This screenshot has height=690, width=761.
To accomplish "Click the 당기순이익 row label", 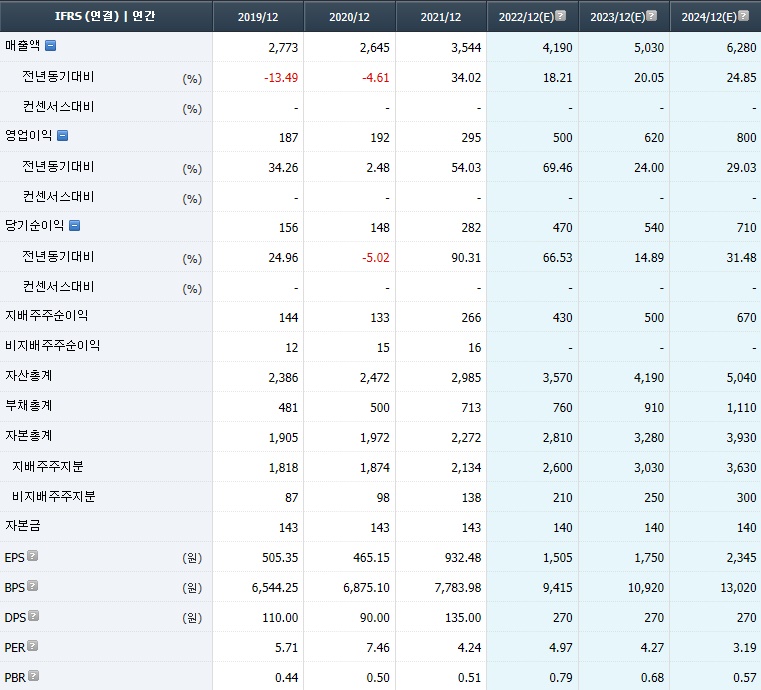I will [34, 226].
